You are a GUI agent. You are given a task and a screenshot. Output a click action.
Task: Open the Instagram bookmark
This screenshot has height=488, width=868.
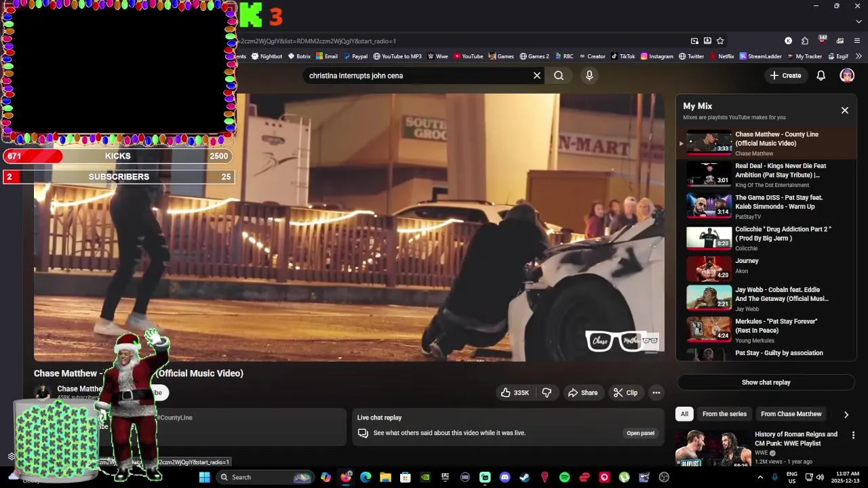coord(657,56)
